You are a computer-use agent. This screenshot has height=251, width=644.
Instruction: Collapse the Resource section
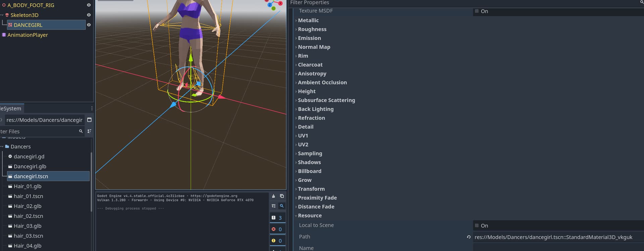[310, 215]
